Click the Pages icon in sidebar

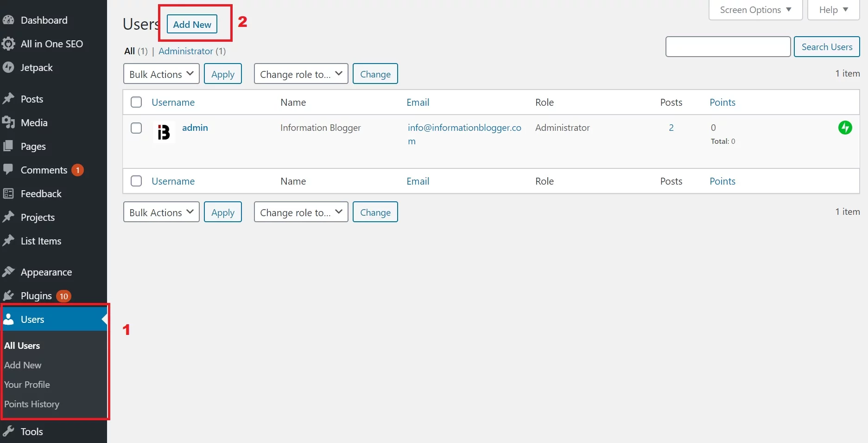(8, 146)
